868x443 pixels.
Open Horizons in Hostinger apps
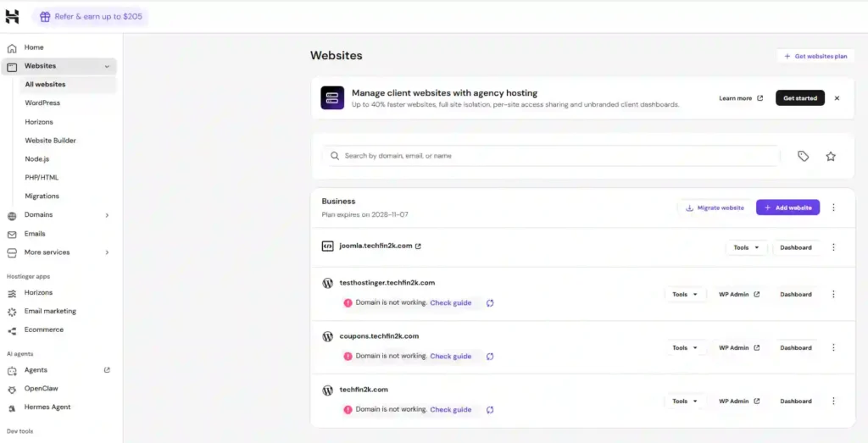[38, 292]
